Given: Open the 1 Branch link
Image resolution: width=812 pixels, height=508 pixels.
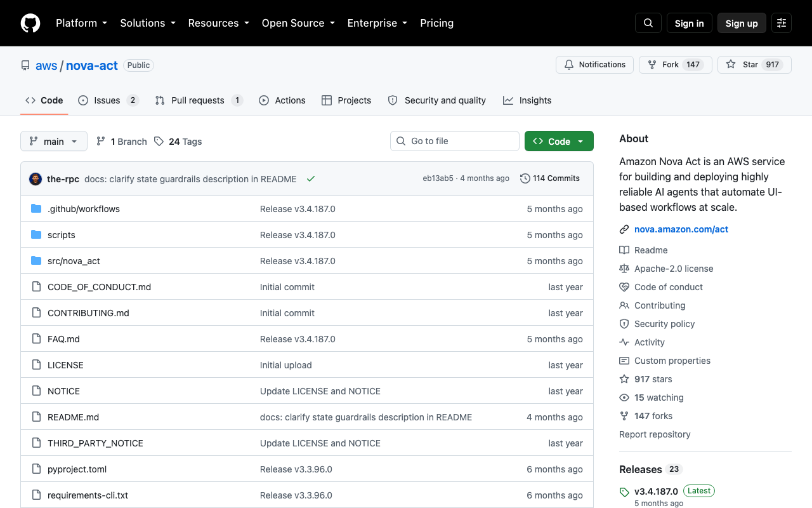Looking at the screenshot, I should pos(121,142).
